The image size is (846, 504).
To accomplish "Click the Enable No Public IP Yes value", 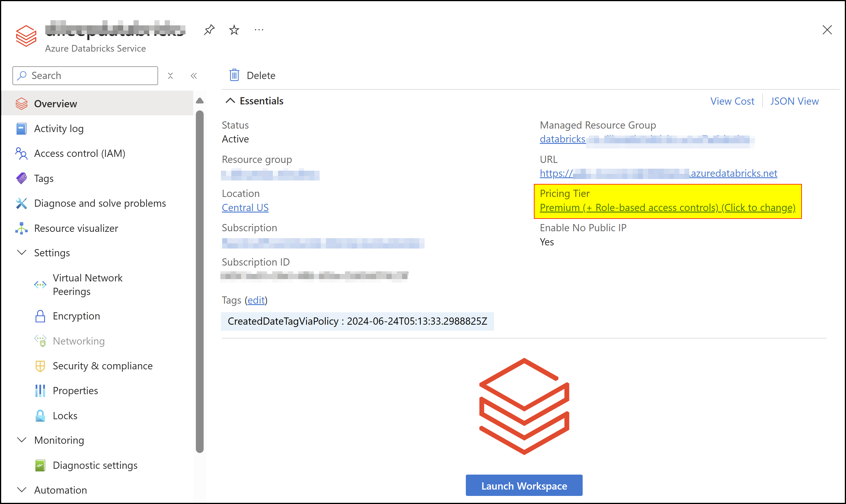I will point(547,242).
